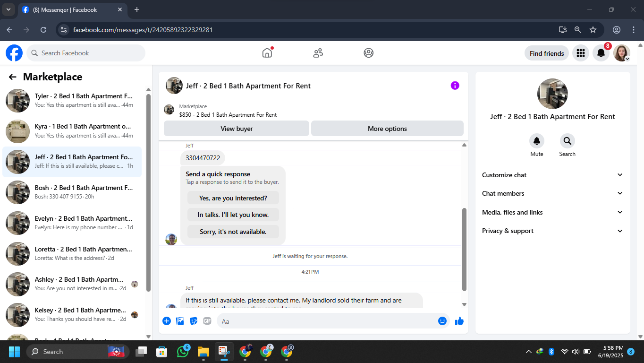Open the account profile picture menu

[x=622, y=53]
